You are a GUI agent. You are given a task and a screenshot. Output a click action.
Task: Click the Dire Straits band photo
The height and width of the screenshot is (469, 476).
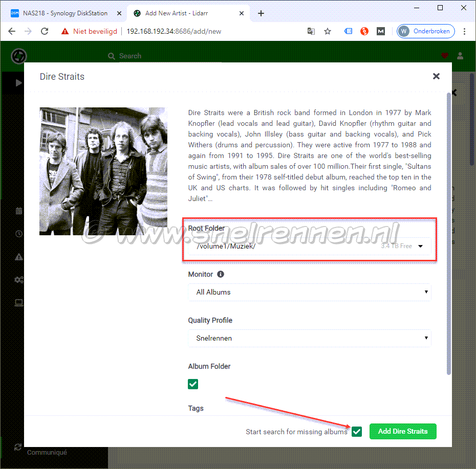pos(103,171)
